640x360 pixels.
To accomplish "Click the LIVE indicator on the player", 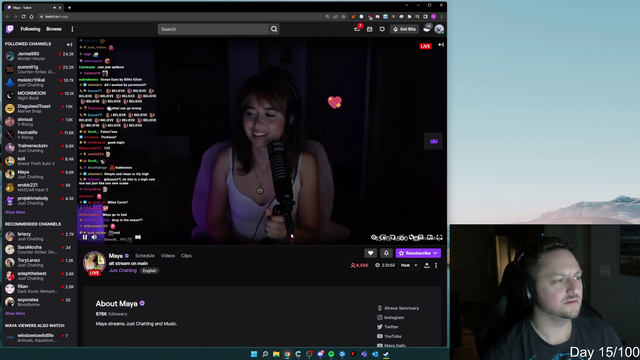I will pos(425,46).
